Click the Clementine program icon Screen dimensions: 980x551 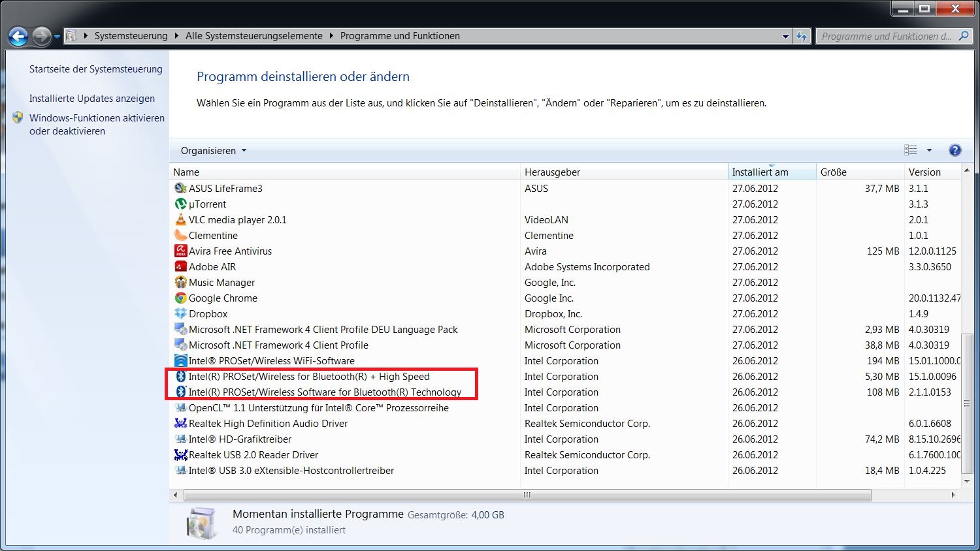(x=181, y=235)
